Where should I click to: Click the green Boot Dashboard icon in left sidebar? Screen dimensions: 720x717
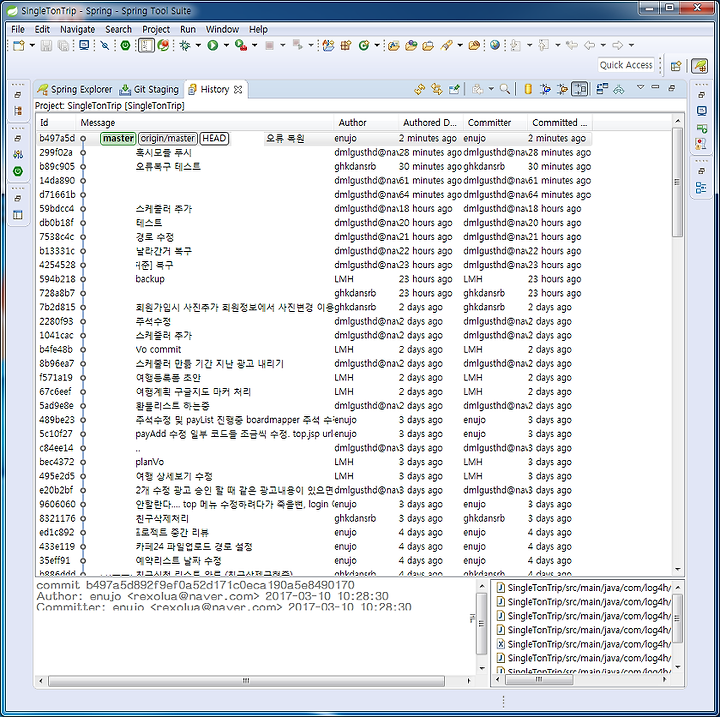18,171
